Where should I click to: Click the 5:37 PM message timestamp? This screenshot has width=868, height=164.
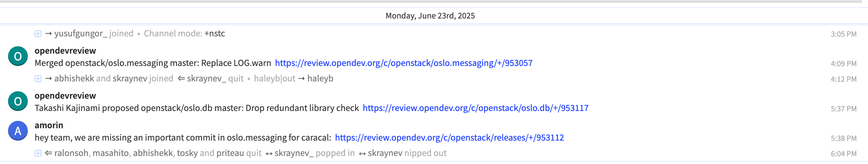tap(843, 109)
